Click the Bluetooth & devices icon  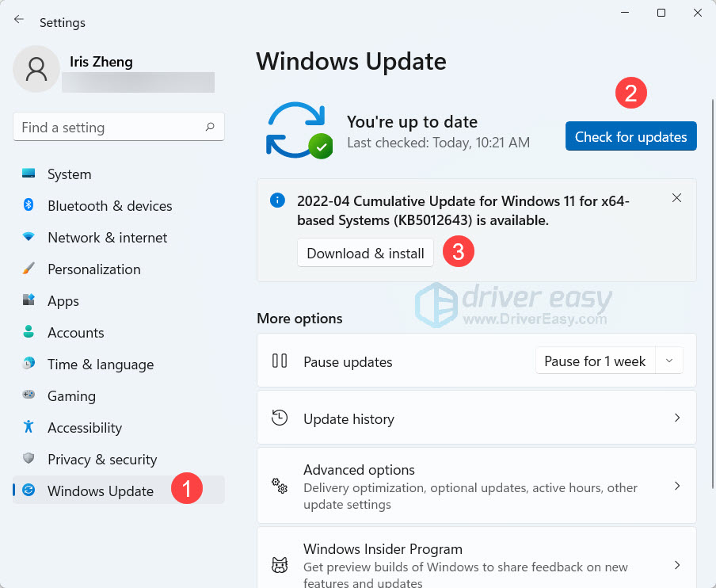(x=29, y=205)
